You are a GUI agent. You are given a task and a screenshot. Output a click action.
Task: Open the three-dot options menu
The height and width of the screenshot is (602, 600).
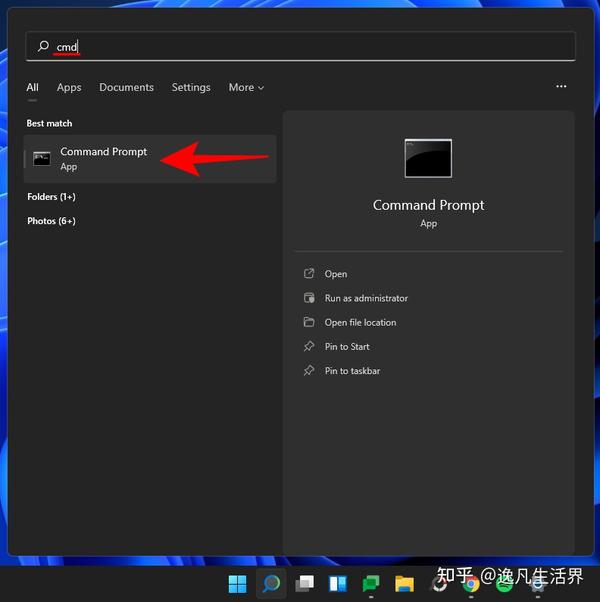tap(561, 86)
